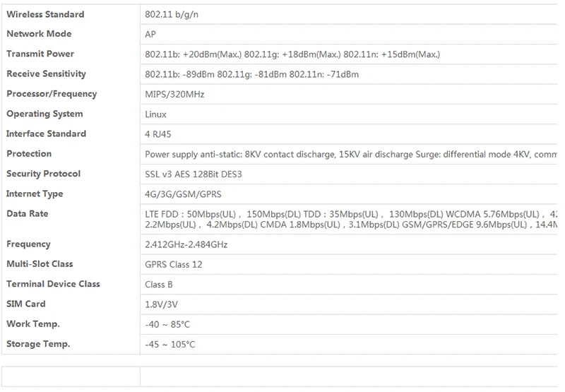Screen dimensions: 565x392
Task: Click the LTE FDD data rate text
Action: click(x=351, y=220)
